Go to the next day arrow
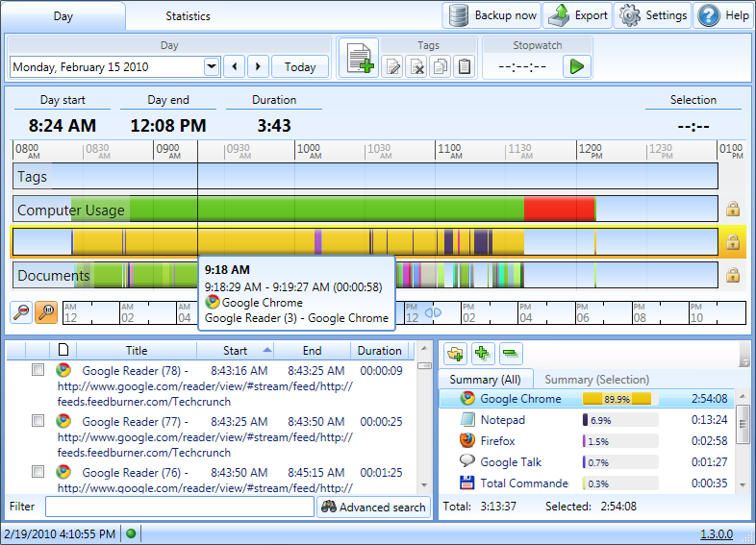The height and width of the screenshot is (545, 756). coord(258,66)
